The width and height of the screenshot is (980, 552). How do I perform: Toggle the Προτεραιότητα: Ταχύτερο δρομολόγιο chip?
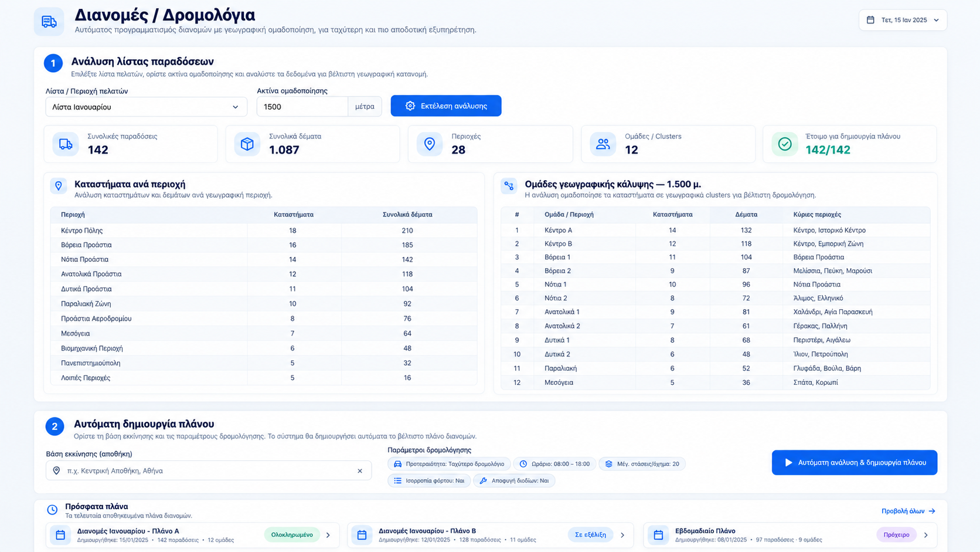[x=449, y=464]
